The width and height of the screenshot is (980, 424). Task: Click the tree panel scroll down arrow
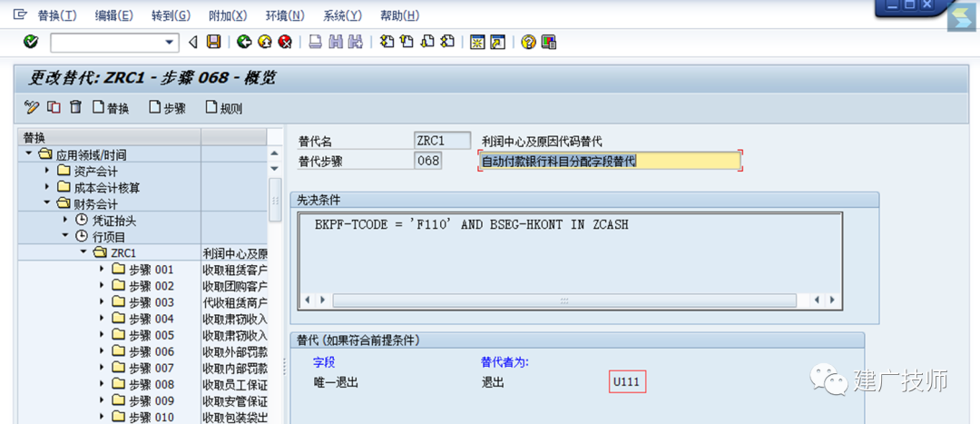(274, 169)
